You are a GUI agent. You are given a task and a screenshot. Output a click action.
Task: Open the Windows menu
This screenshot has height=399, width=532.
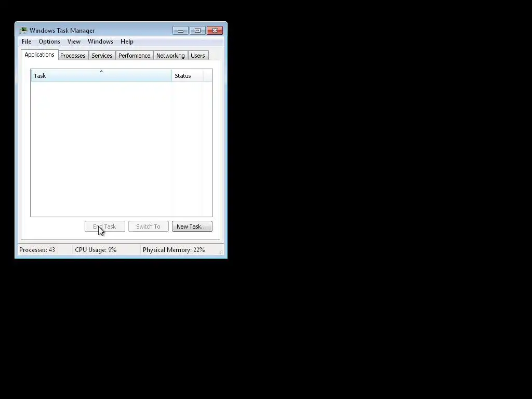[x=100, y=42]
